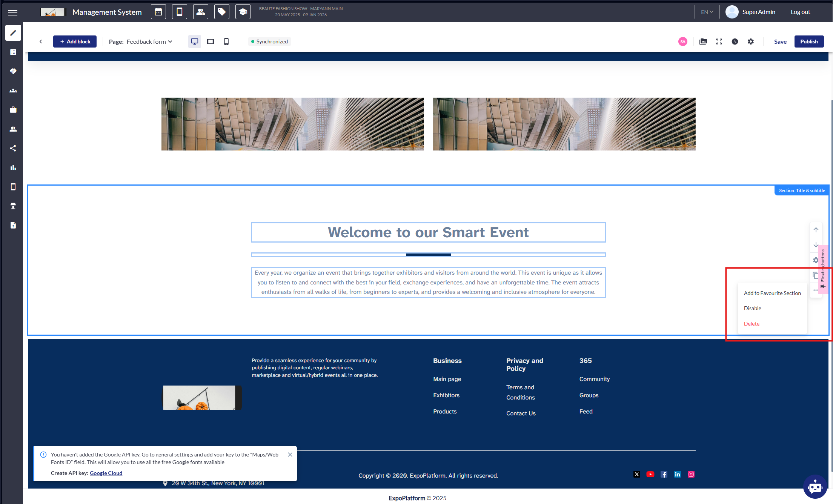
Task: Click the chatbot assistant icon
Action: 815,487
